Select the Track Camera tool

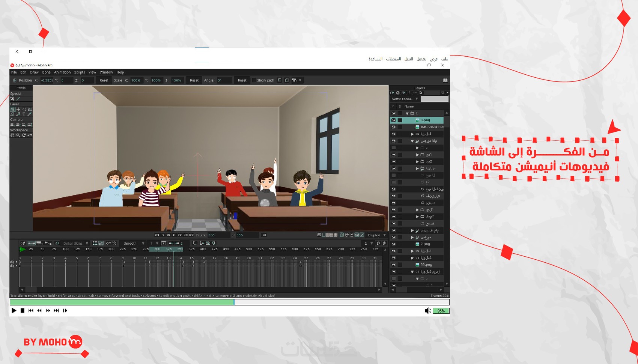(12, 125)
